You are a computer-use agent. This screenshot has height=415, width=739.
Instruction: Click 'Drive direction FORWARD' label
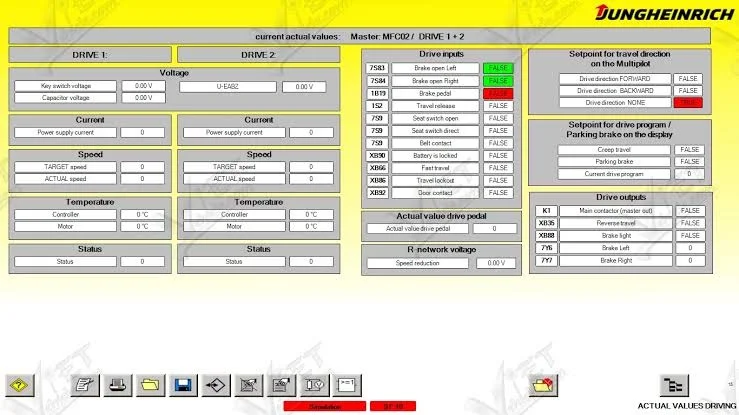(615, 79)
